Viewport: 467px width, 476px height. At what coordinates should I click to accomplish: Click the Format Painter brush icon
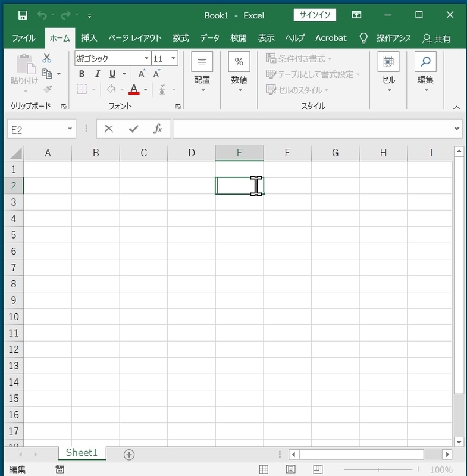pos(48,89)
